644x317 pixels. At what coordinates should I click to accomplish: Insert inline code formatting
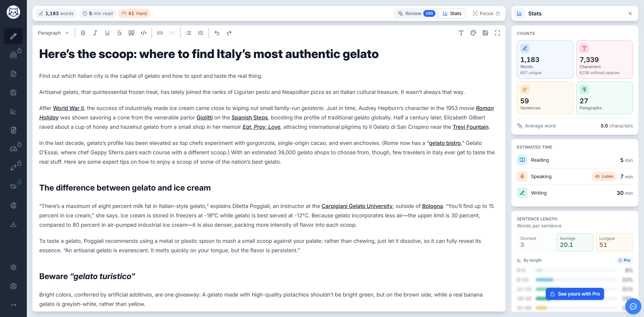(144, 33)
